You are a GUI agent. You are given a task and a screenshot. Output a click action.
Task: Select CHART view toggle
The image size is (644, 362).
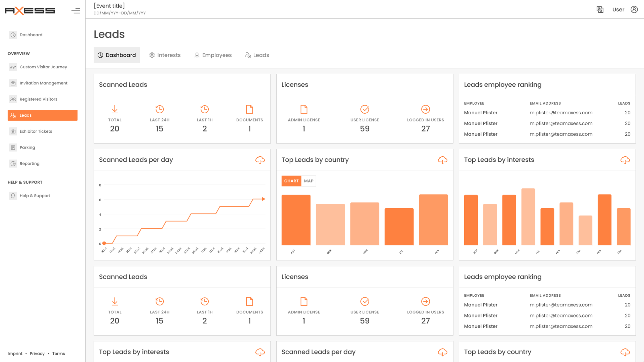(x=291, y=181)
